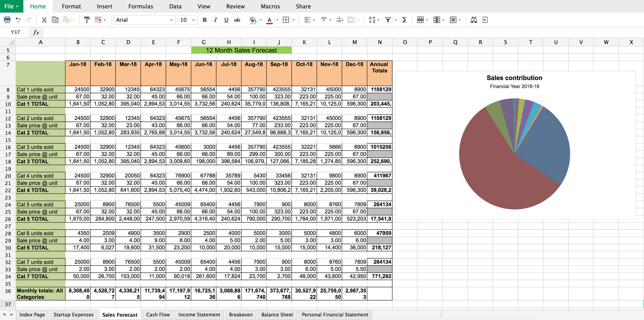Switch to the Cash Flow sheet tab
This screenshot has width=644, height=320.
pos(158,314)
